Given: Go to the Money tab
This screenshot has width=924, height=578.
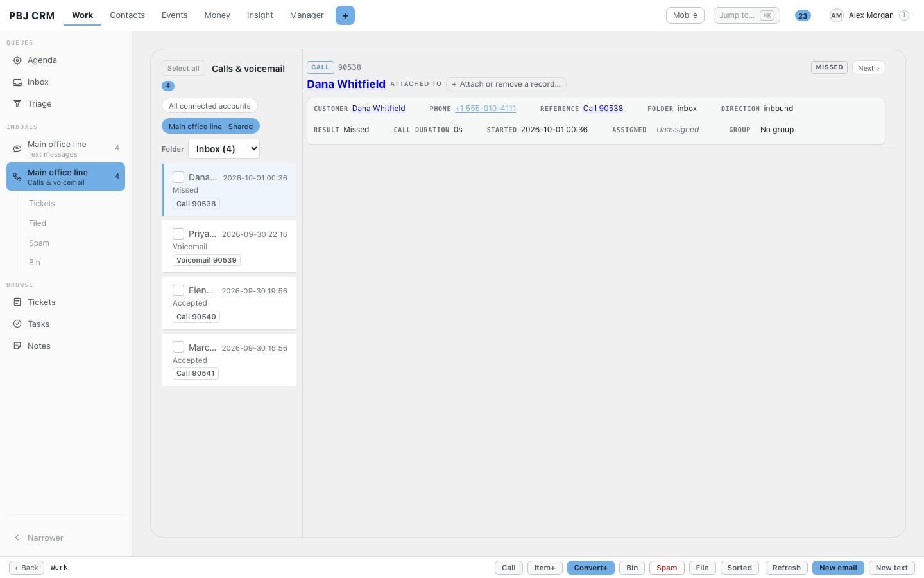Looking at the screenshot, I should pos(218,15).
